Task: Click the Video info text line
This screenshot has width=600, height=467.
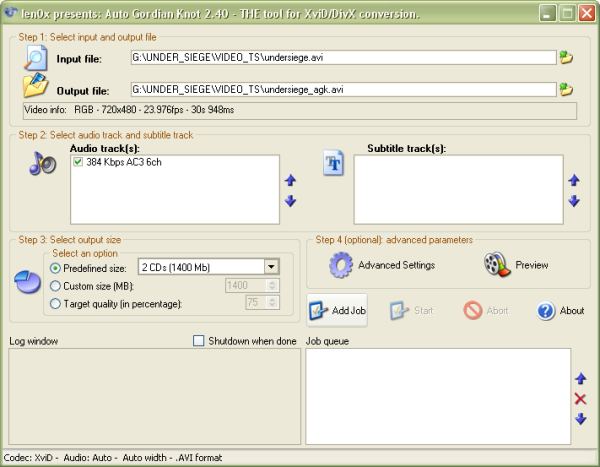Action: 300,110
